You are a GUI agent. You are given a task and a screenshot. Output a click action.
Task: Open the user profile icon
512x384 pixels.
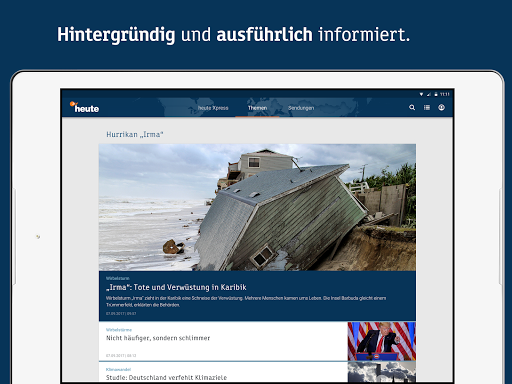click(x=441, y=107)
